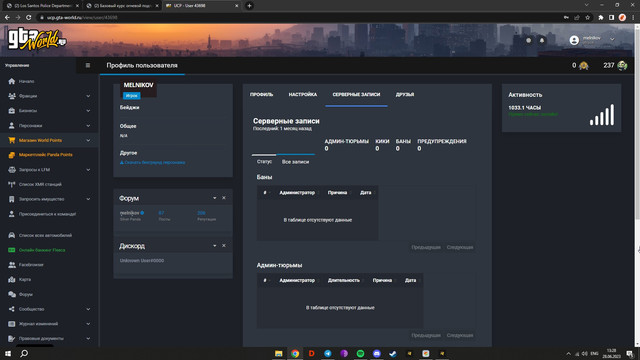
Task: Open the Форум chat bubbles icon in sidebar
Action: (11, 294)
